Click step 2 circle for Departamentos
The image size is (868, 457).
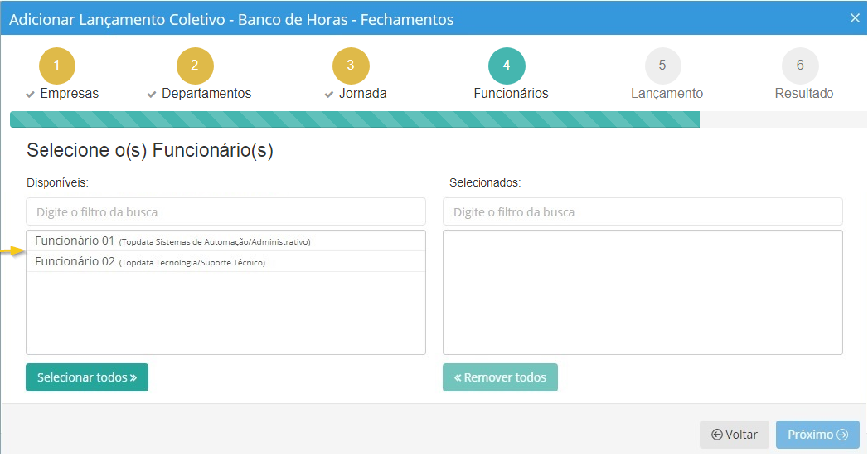tap(195, 66)
